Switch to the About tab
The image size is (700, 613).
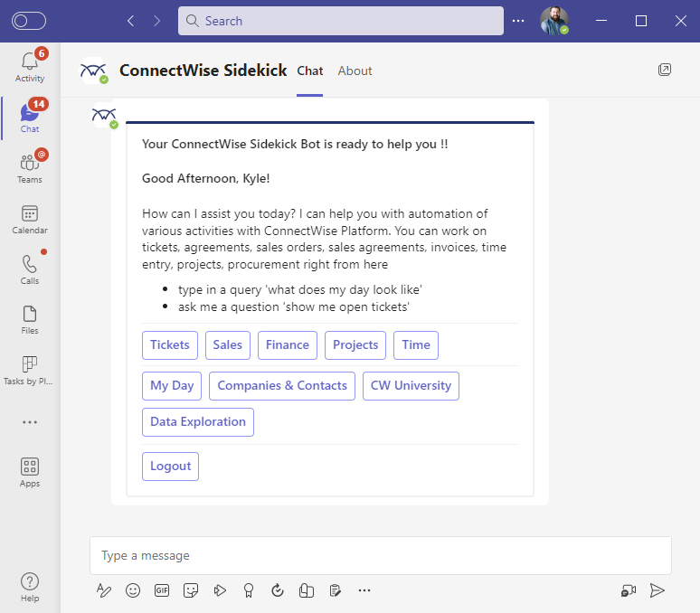pos(355,71)
